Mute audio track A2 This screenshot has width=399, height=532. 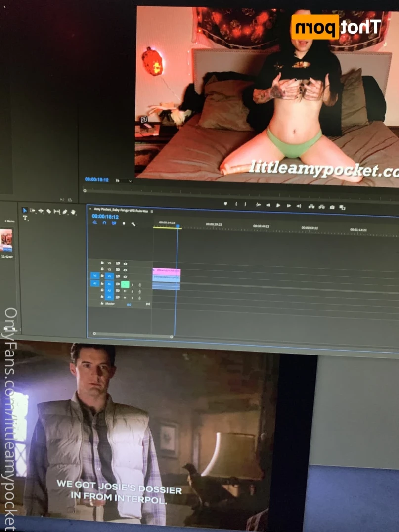(x=125, y=291)
